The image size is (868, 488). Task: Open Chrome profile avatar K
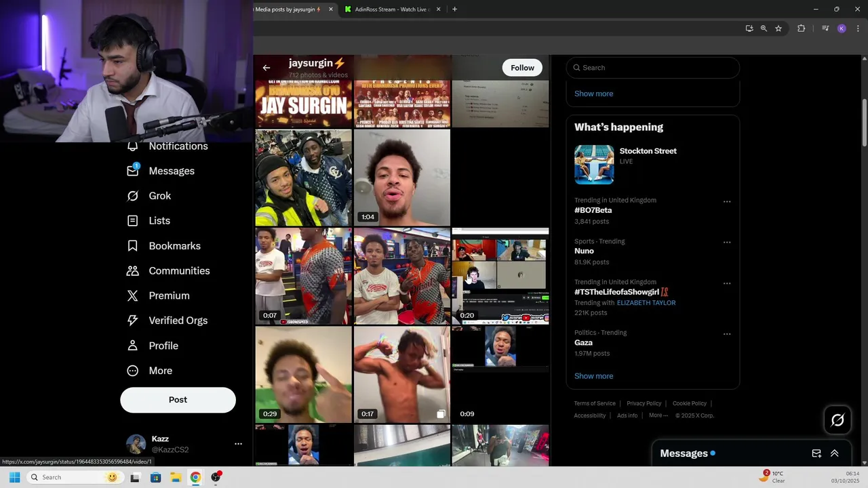[x=842, y=28]
